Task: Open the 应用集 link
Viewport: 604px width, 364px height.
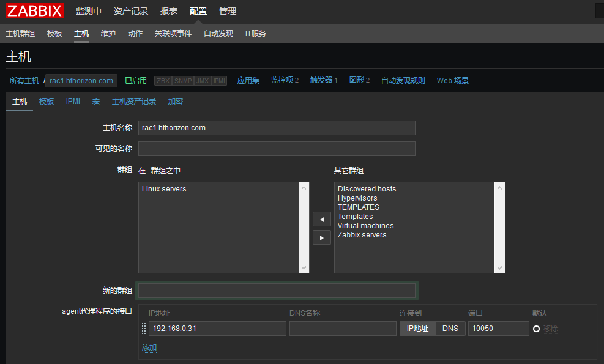Action: point(248,81)
